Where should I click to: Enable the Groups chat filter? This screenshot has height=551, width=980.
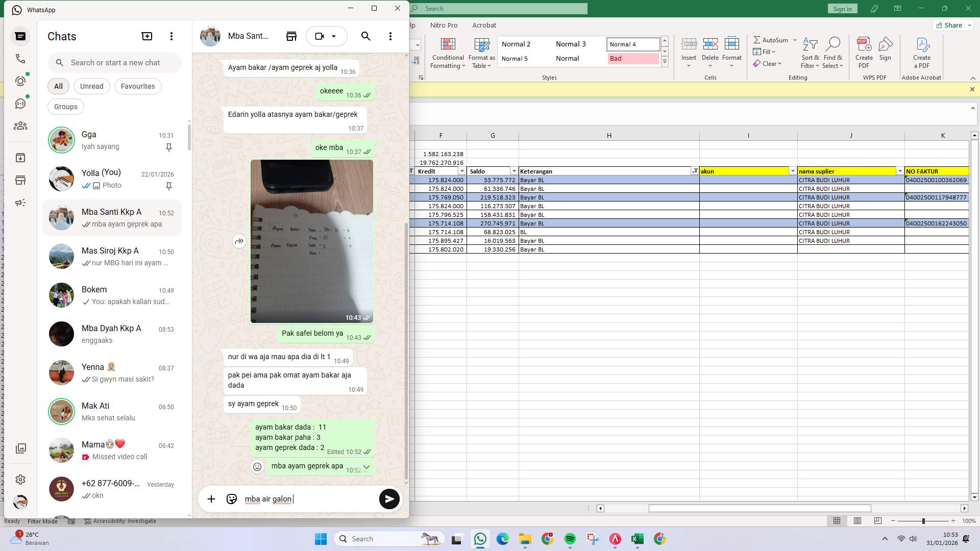click(x=65, y=106)
